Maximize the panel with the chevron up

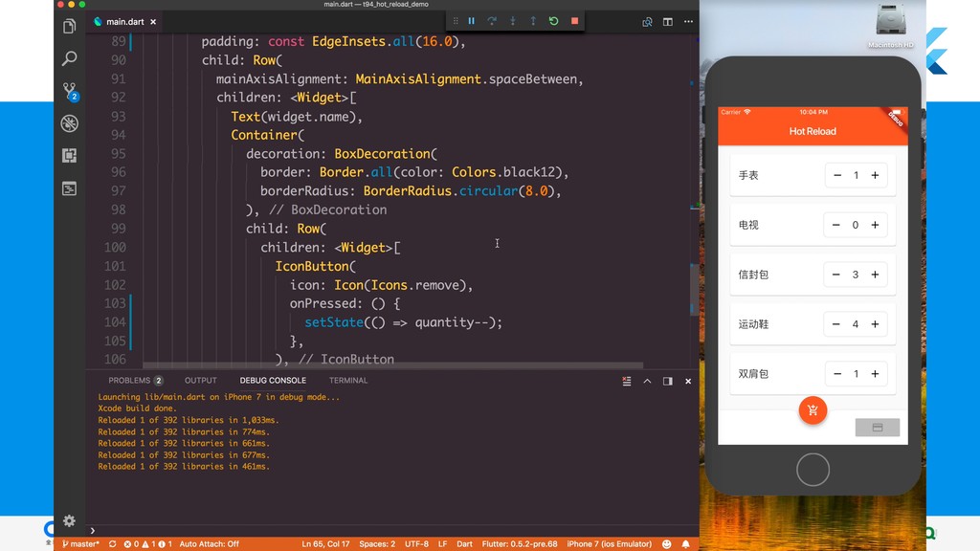coord(647,381)
